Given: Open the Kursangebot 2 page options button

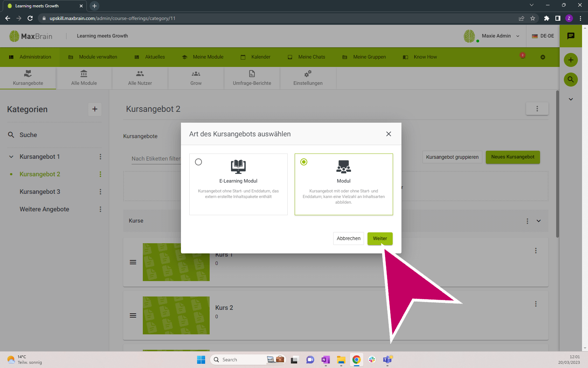Looking at the screenshot, I should (x=537, y=109).
